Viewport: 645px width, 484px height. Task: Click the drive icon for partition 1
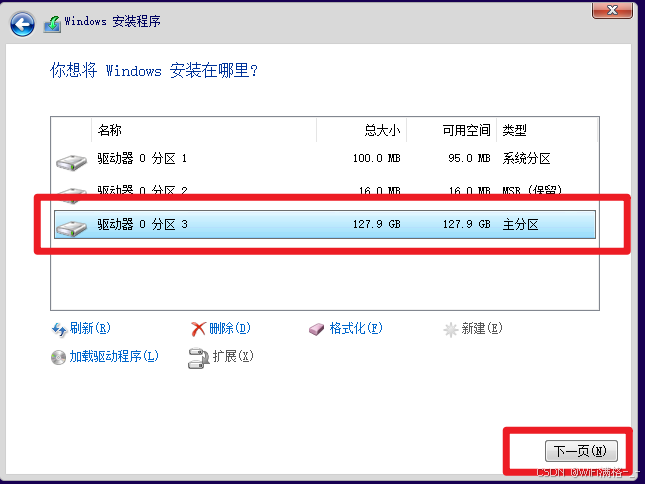[x=72, y=162]
